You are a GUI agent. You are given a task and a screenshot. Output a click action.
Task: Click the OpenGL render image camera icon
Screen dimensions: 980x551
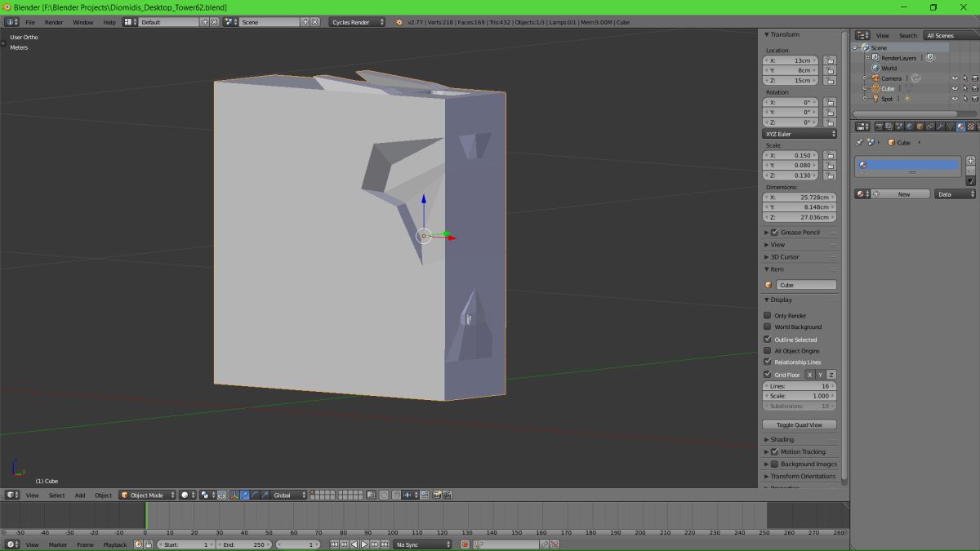(x=437, y=495)
